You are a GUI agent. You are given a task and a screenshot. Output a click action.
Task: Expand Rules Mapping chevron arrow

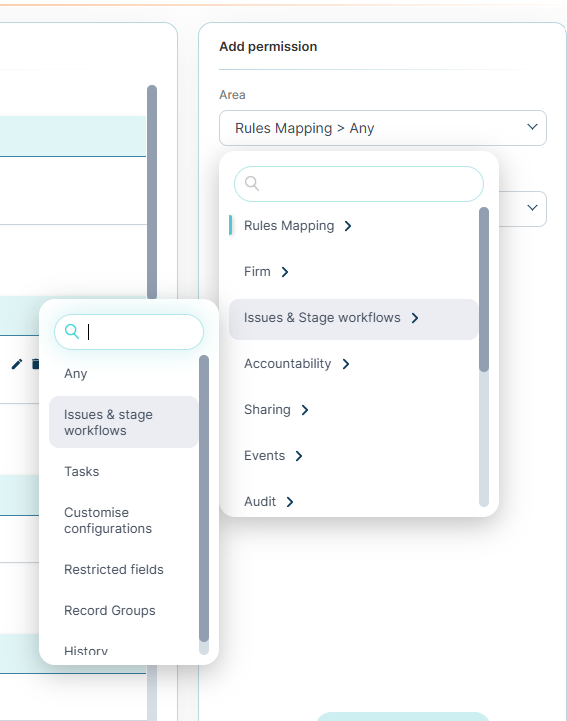[348, 226]
